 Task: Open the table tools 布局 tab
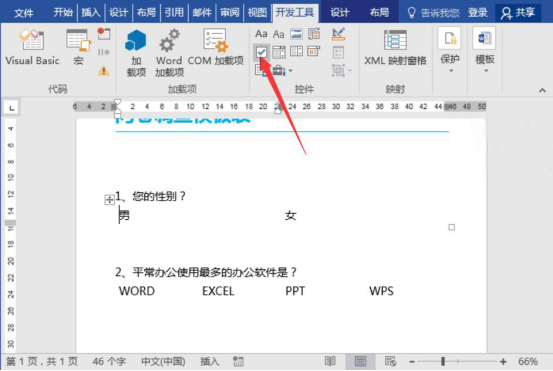click(379, 13)
